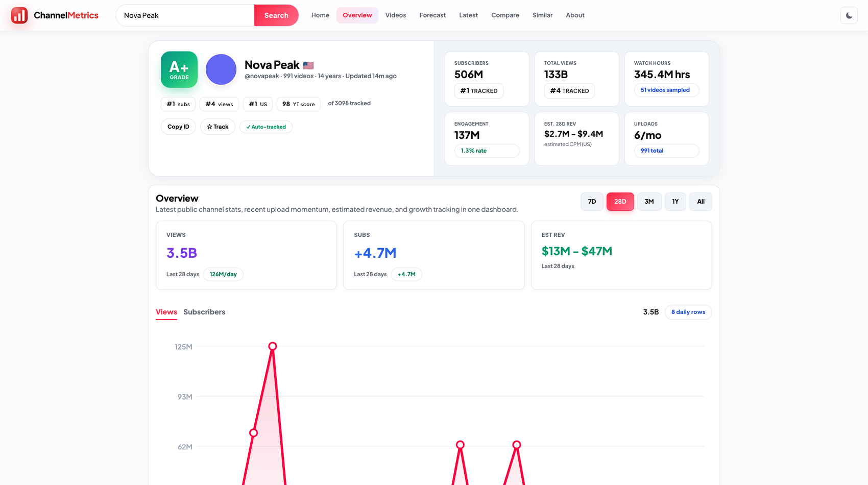
Task: Select the 28D time range
Action: pos(620,202)
